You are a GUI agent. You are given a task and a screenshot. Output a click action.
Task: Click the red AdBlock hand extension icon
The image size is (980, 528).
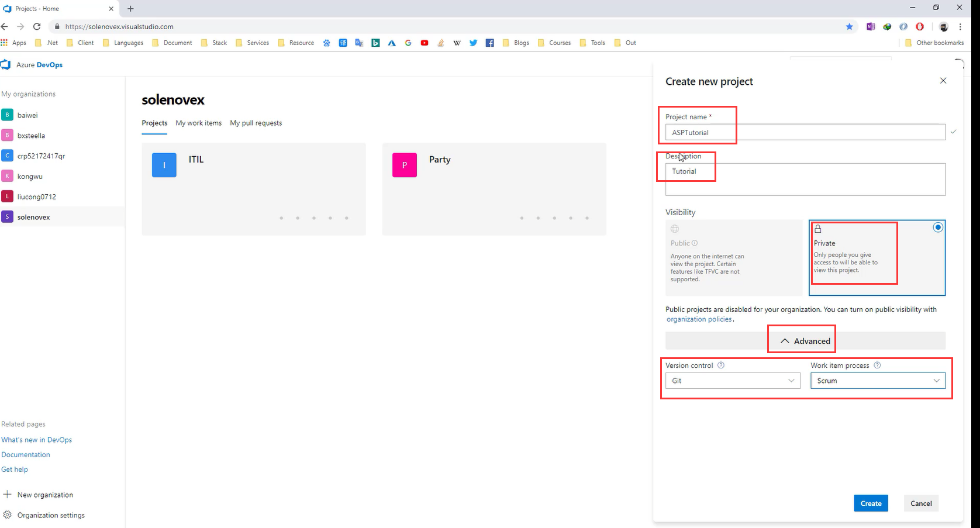click(x=920, y=26)
